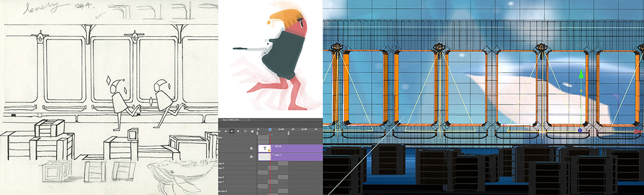Expand the Layer 2 clip chevron
The image size is (644, 195).
[x=272, y=155]
